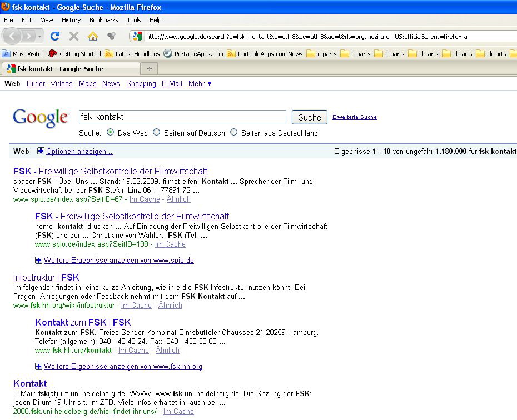Open the Most Visited bookmark icon
Screen dimensions: 517x420
pyautogui.click(x=6, y=54)
